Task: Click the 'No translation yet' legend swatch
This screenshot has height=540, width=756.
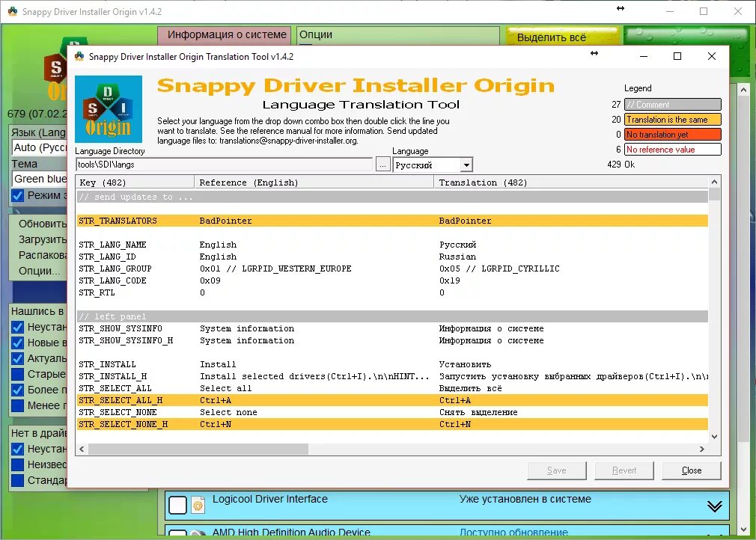Action: click(x=673, y=135)
